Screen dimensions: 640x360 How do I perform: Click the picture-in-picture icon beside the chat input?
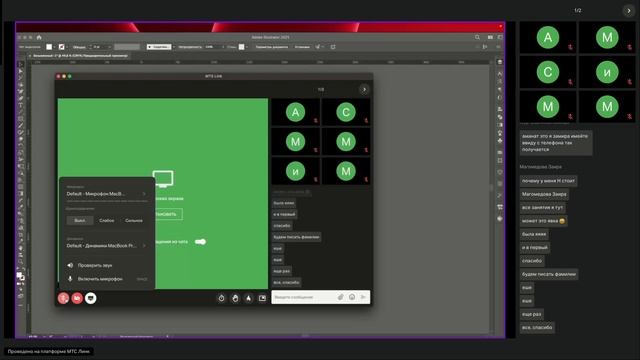(x=262, y=298)
